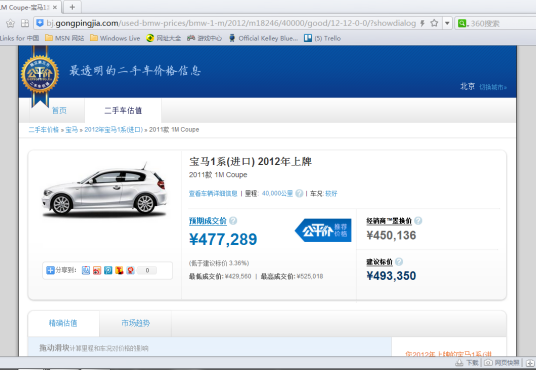Click 切换城市 to switch city
The image size is (536, 370).
click(493, 87)
